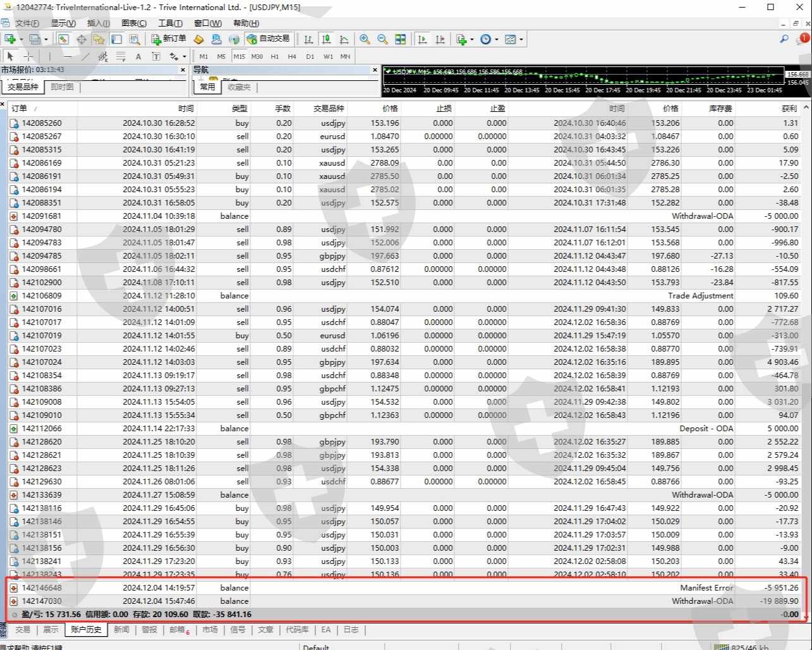Click the search magnifier at top right
Viewport: 812px width, 650px height.
[x=784, y=39]
